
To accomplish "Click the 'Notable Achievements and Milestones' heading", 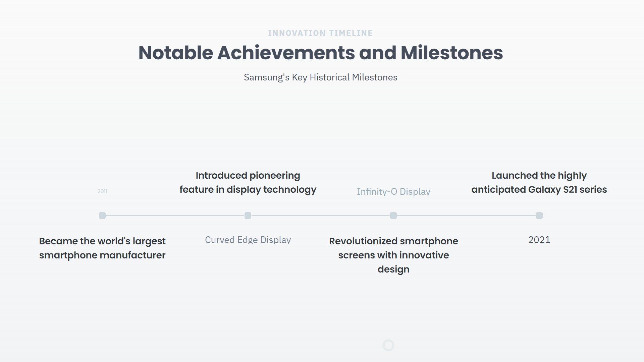I will click(320, 53).
